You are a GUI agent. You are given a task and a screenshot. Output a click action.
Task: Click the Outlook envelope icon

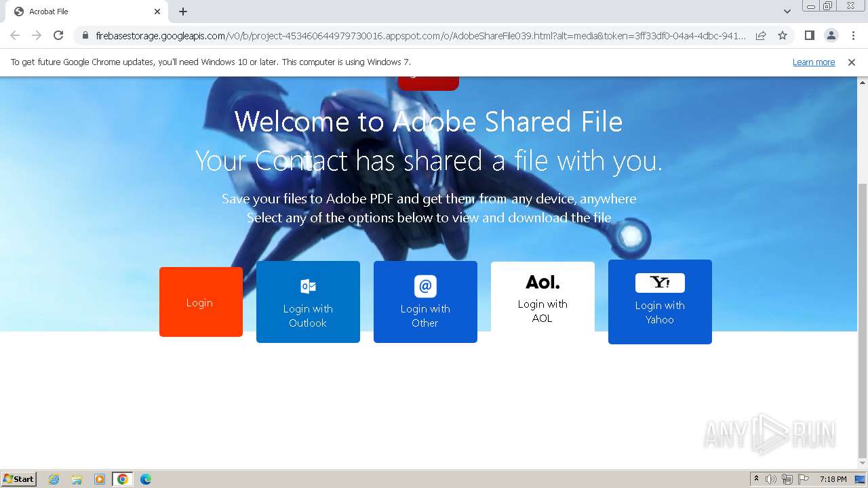[x=308, y=286]
